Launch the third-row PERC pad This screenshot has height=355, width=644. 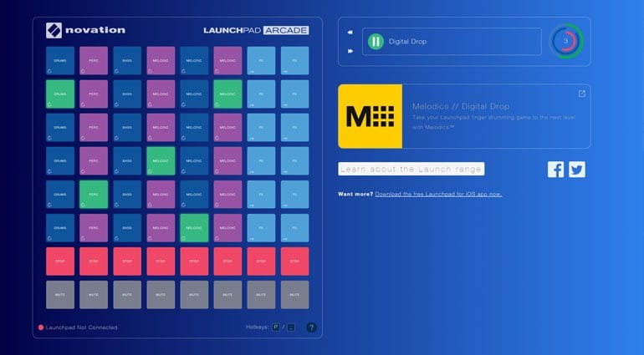[94, 128]
